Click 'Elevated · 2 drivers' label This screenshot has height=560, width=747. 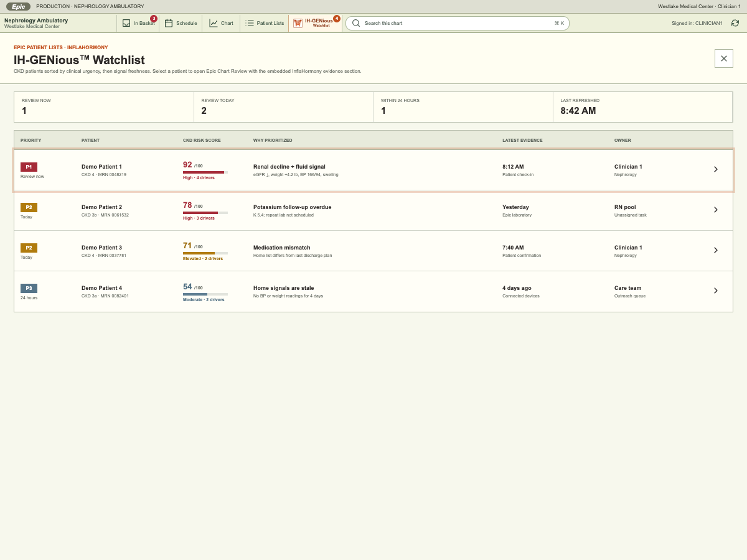click(203, 259)
